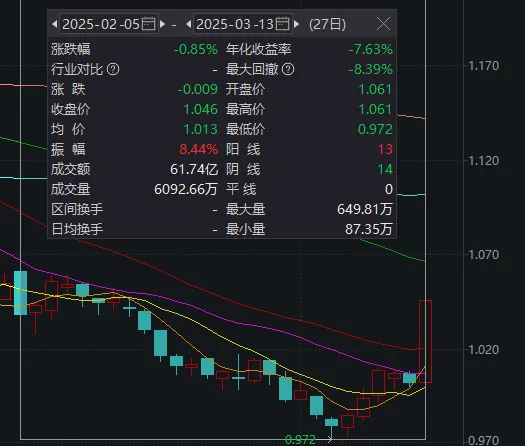Step start date back with left arrow
This screenshot has width=525, height=446.
(54, 24)
